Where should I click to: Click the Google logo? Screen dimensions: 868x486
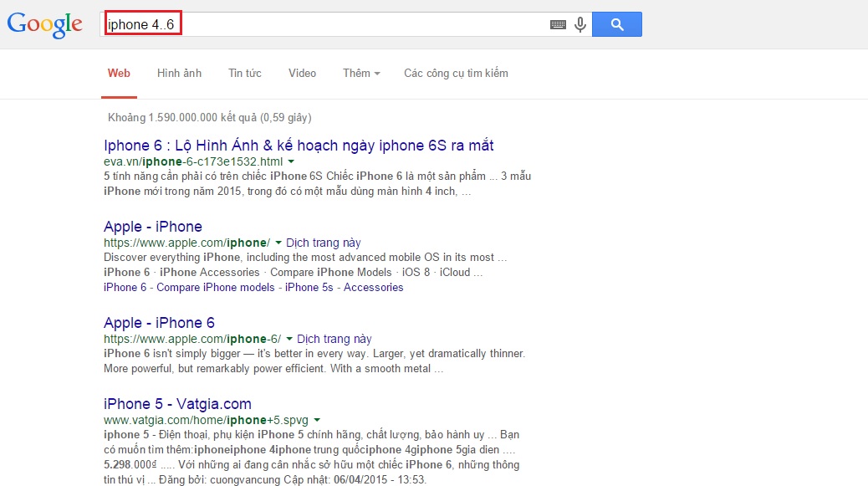43,23
